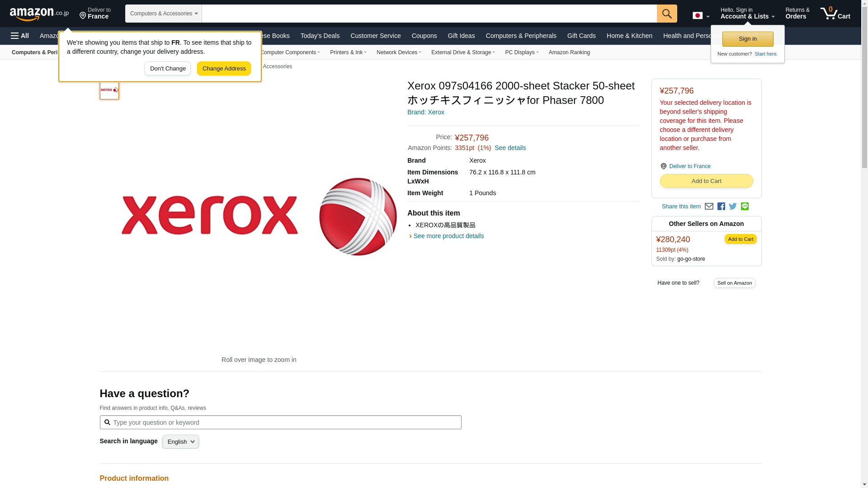Click See more product details link
The image size is (868, 488).
[448, 236]
